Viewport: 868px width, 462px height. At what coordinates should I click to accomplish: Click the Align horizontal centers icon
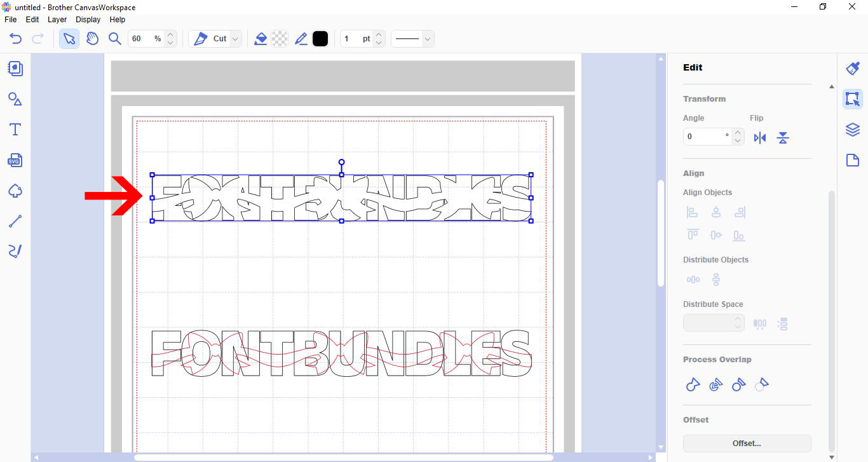(x=716, y=212)
